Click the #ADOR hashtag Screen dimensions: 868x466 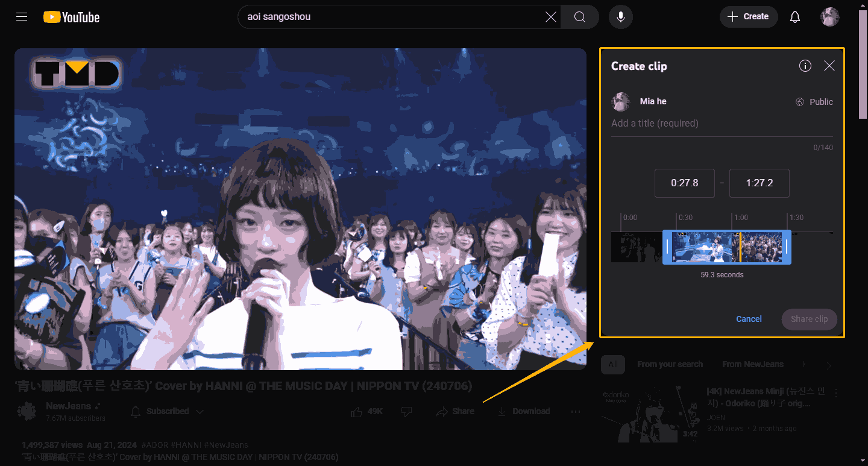click(156, 445)
